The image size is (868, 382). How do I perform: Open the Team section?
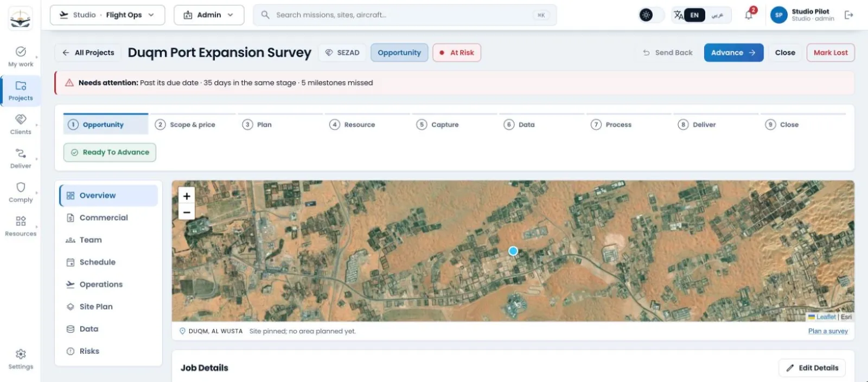click(x=108, y=240)
